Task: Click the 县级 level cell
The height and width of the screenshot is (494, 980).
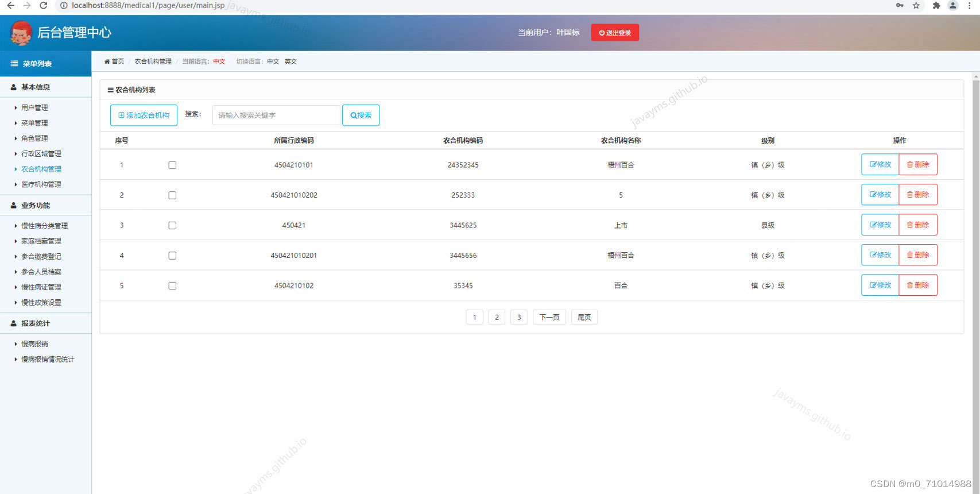Action: 768,225
